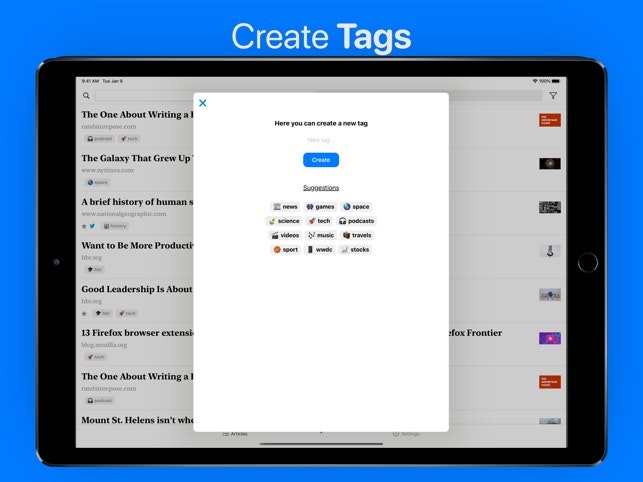
Task: Click history tag under human article
Action: click(x=115, y=226)
